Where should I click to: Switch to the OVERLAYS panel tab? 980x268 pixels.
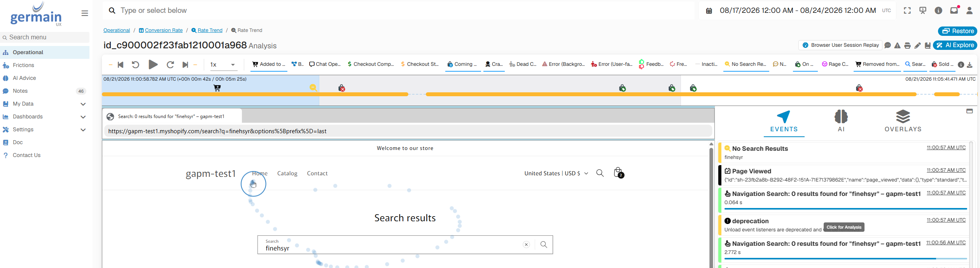tap(903, 122)
